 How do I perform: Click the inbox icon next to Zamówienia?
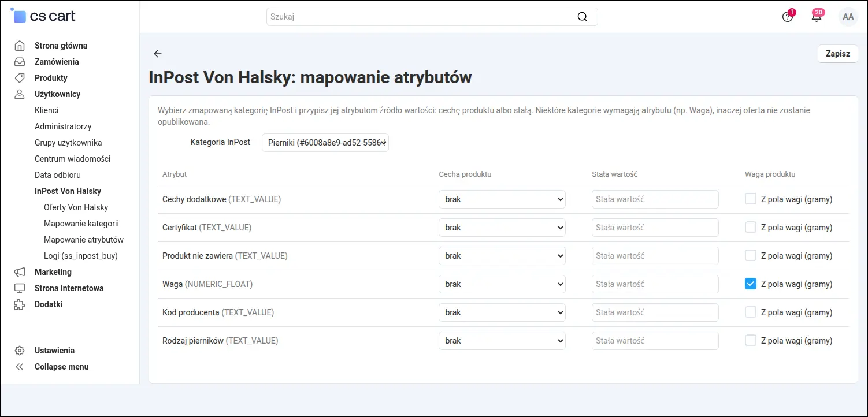point(20,62)
